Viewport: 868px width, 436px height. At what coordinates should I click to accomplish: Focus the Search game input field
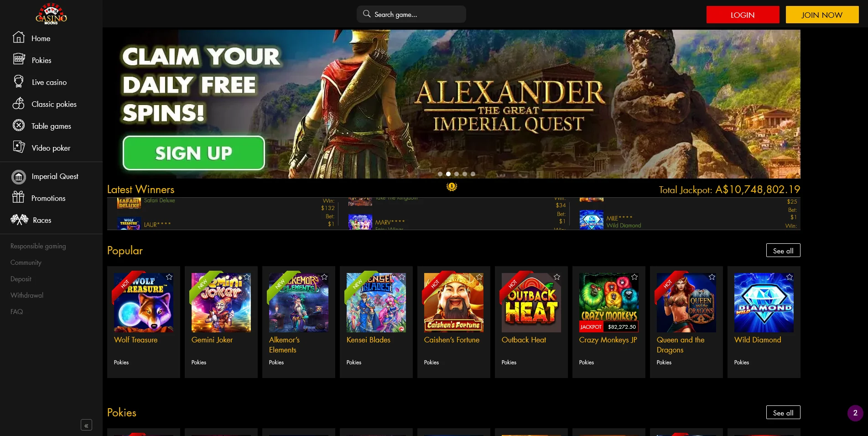click(411, 15)
